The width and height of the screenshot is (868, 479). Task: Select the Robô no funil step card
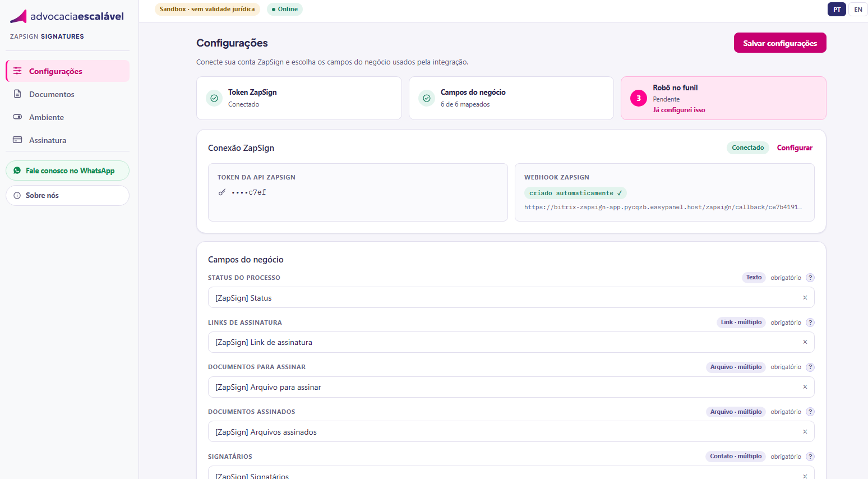coord(723,98)
